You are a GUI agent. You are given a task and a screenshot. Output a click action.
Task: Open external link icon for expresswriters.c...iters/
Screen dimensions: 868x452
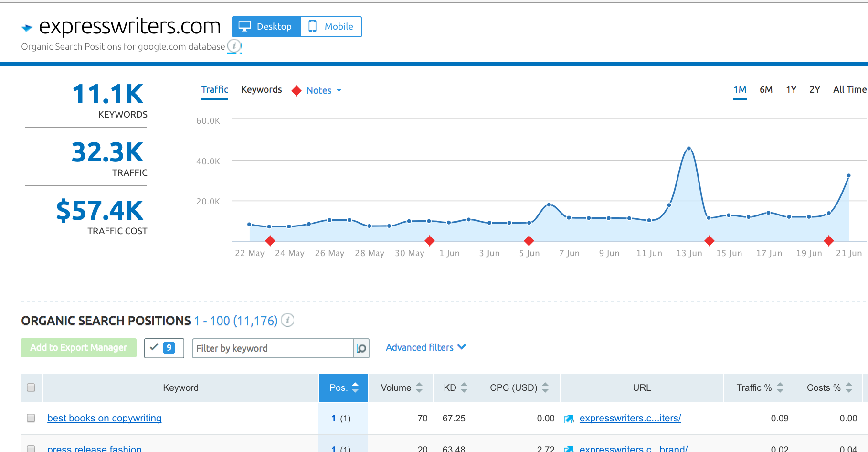coord(569,419)
